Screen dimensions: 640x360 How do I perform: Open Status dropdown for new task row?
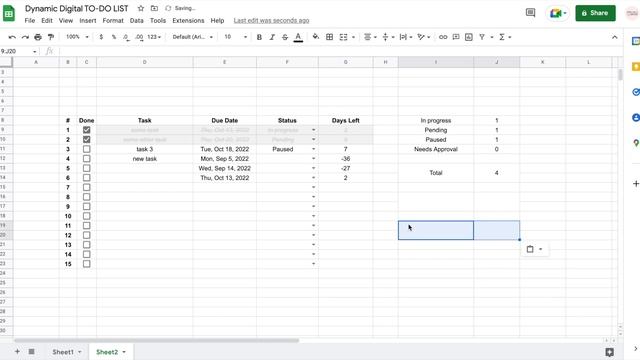tap(313, 159)
